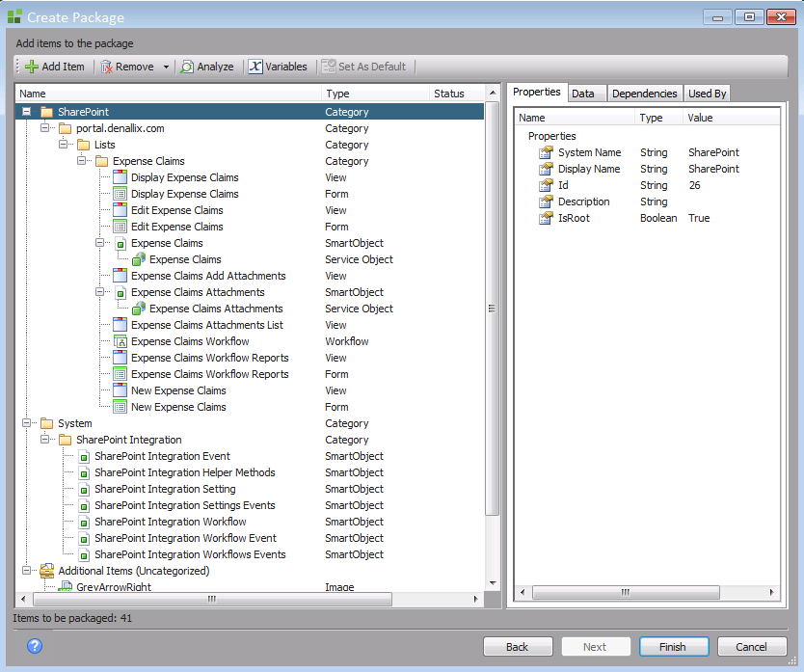Open the Remove dropdown arrow
The height and width of the screenshot is (672, 804).
click(166, 67)
